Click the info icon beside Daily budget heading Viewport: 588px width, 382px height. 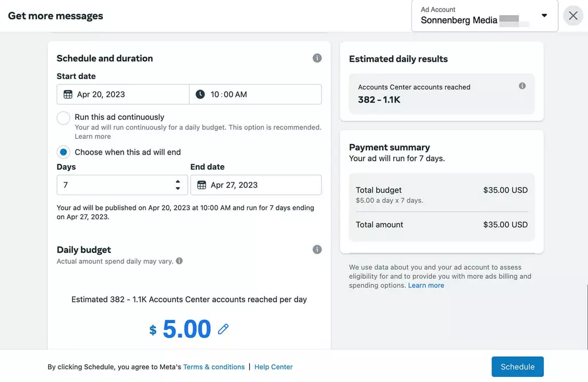(317, 250)
